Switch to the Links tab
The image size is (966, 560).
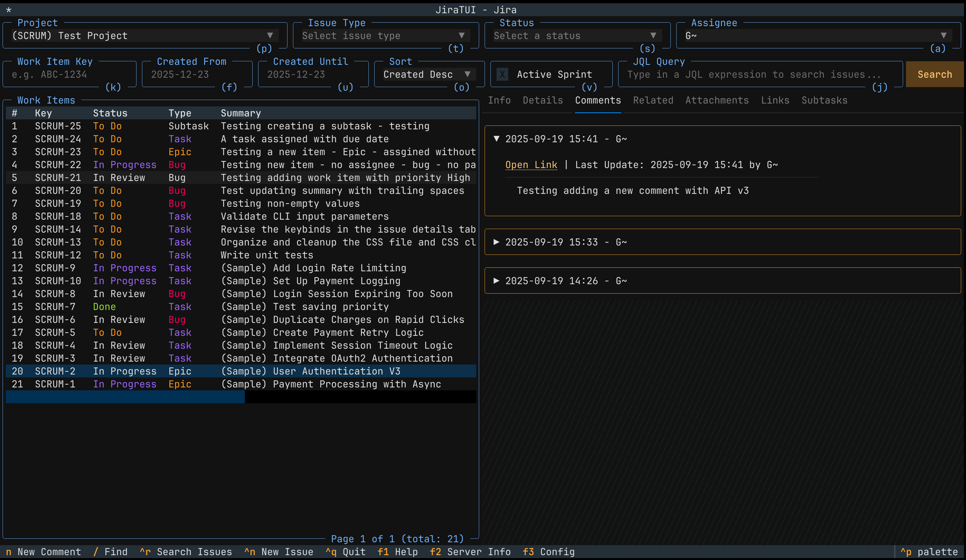tap(775, 100)
